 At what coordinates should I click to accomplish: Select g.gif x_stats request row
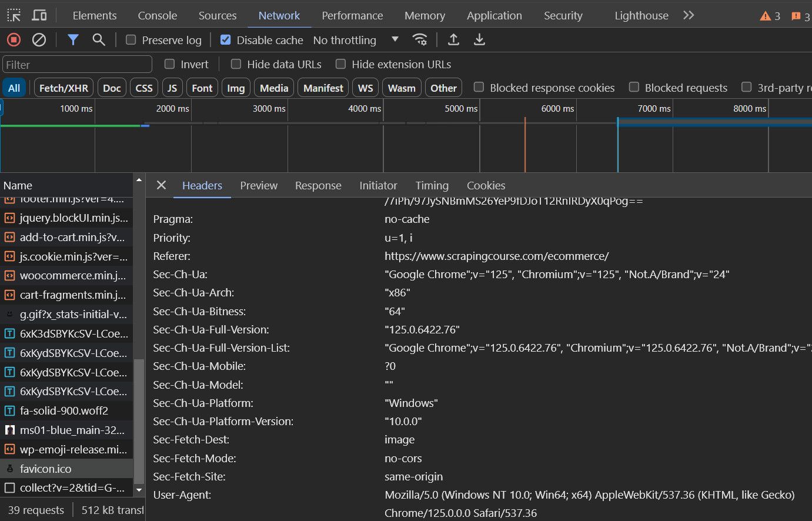[x=66, y=315]
